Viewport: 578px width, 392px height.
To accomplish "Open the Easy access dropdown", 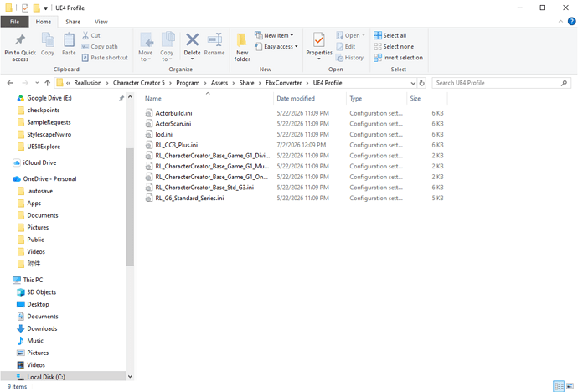I will pyautogui.click(x=276, y=47).
